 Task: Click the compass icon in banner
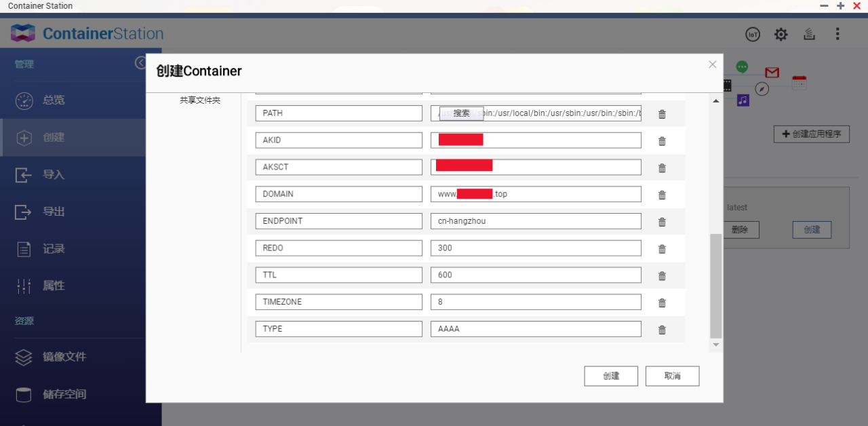(762, 89)
